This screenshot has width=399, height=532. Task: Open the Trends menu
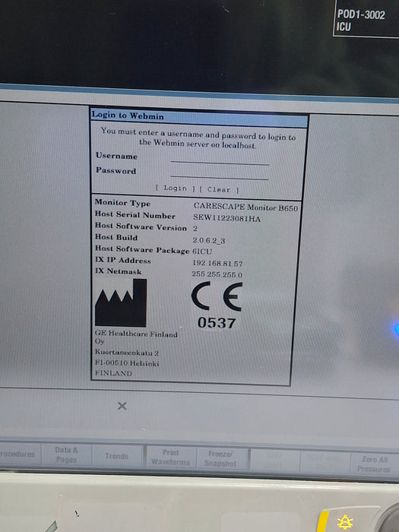point(117,456)
